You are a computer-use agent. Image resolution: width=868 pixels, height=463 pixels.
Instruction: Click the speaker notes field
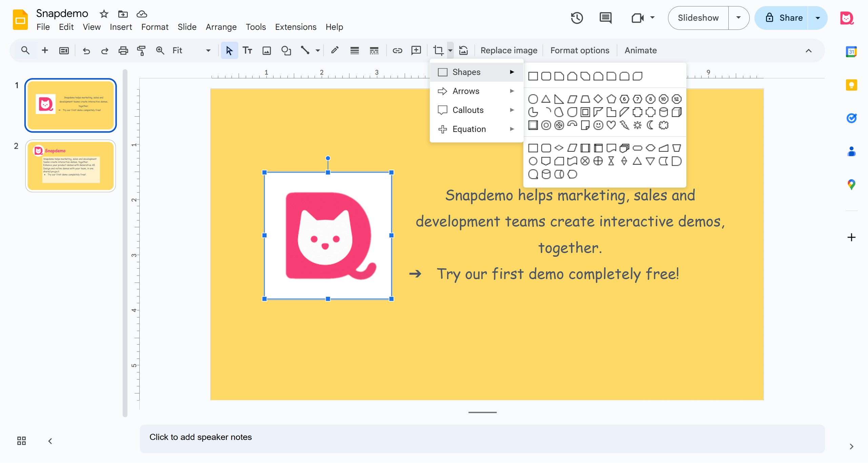pos(482,439)
